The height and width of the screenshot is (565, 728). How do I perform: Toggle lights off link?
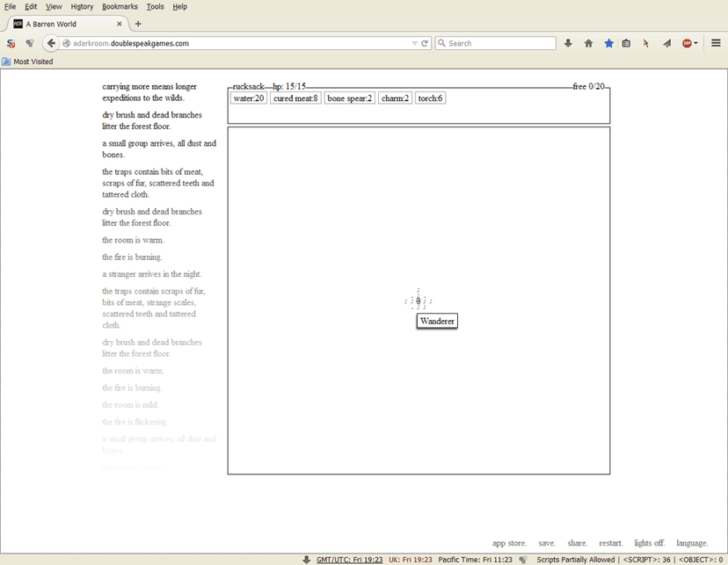[650, 543]
